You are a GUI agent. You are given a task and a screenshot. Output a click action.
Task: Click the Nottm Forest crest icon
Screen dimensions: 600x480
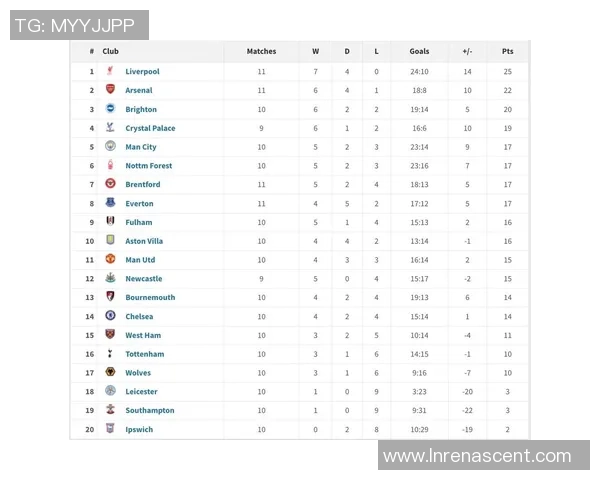110,166
